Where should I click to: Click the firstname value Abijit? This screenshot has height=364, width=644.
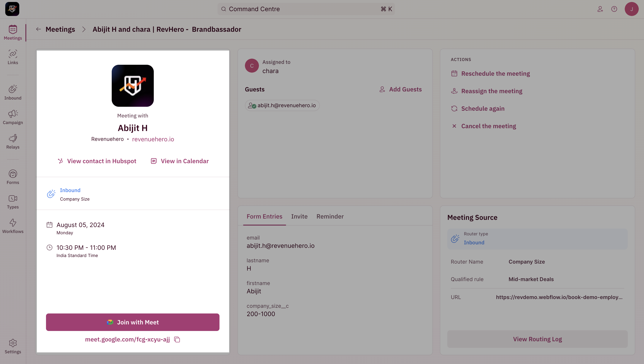(x=254, y=291)
